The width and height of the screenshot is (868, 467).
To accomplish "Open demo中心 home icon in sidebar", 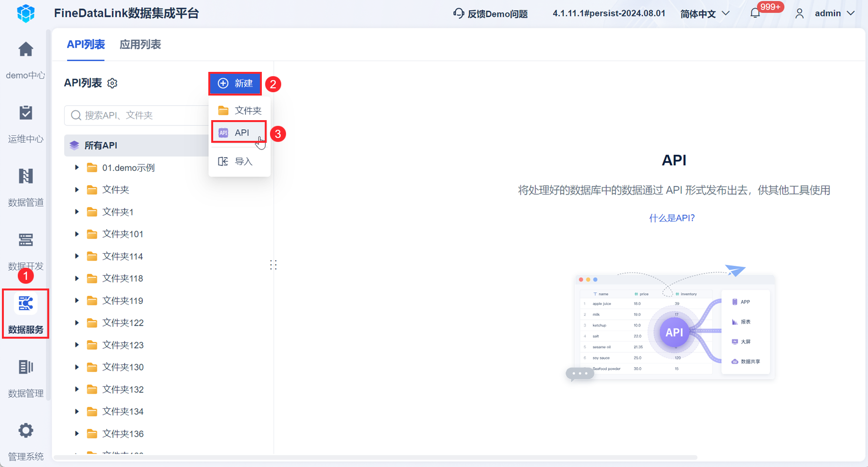I will 26,49.
